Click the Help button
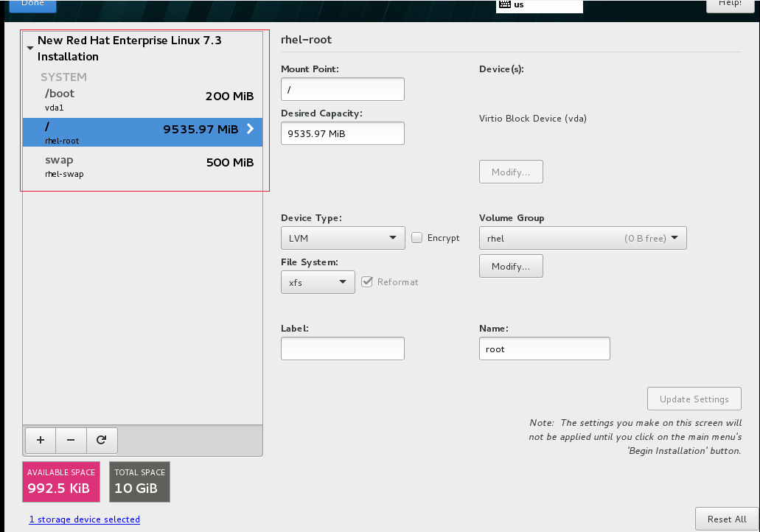 [730, 5]
